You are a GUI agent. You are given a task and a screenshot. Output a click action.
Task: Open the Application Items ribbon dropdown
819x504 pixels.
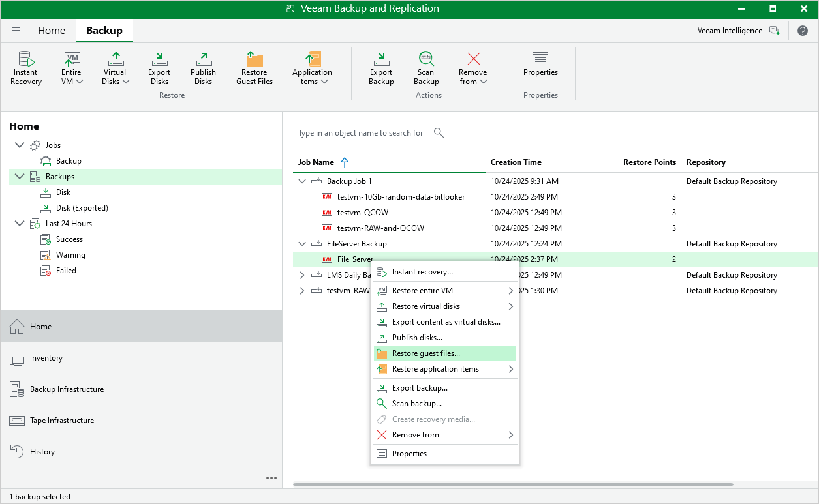[x=313, y=68]
